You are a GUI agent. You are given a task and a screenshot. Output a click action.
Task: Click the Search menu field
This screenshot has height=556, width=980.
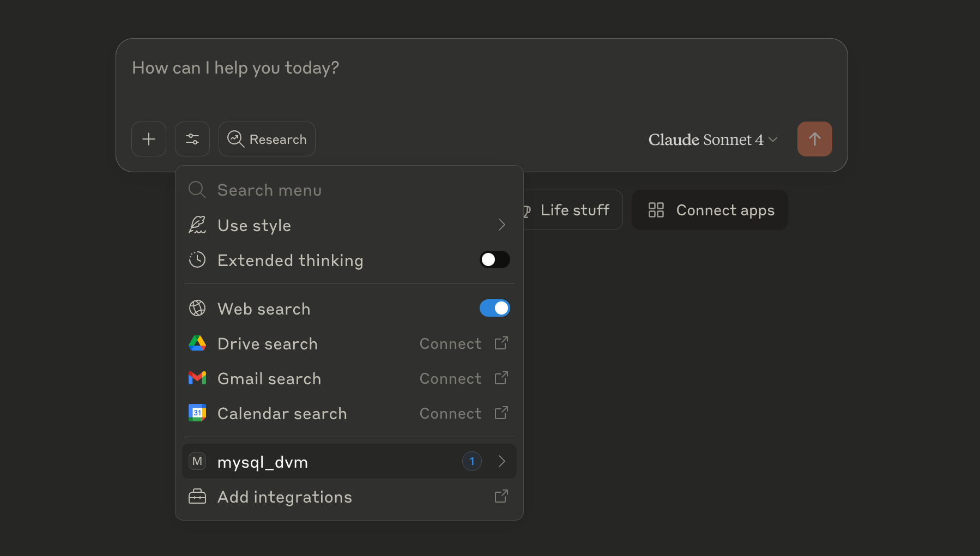click(349, 190)
